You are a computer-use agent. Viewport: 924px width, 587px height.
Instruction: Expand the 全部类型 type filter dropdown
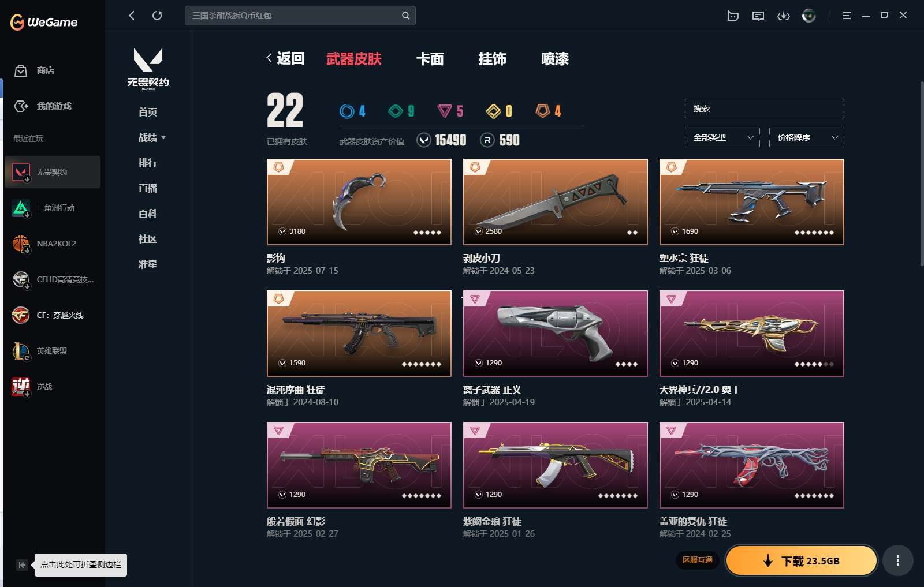(722, 137)
